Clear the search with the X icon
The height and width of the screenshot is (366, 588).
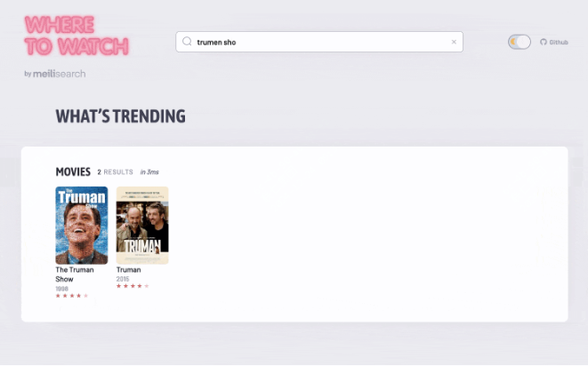point(454,42)
